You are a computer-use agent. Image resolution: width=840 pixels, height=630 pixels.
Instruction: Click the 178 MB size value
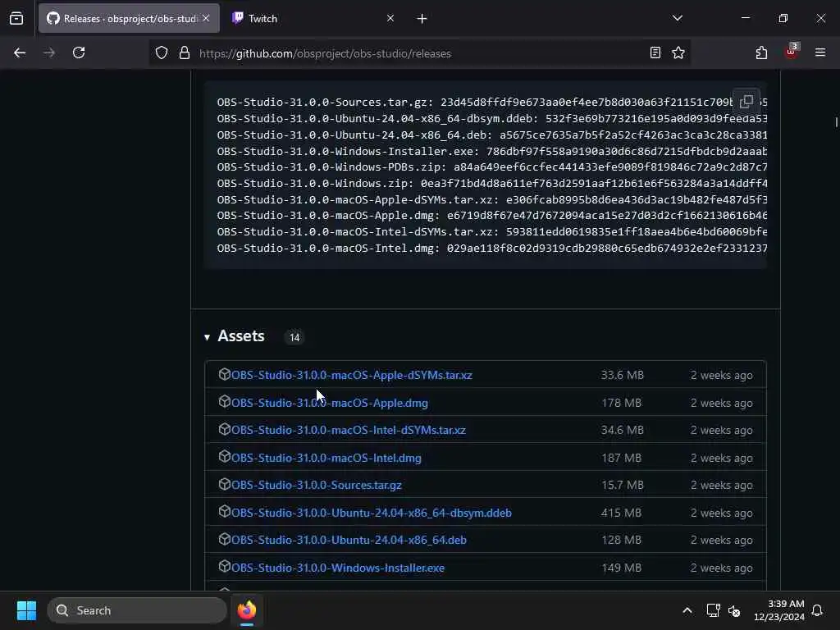pos(622,403)
